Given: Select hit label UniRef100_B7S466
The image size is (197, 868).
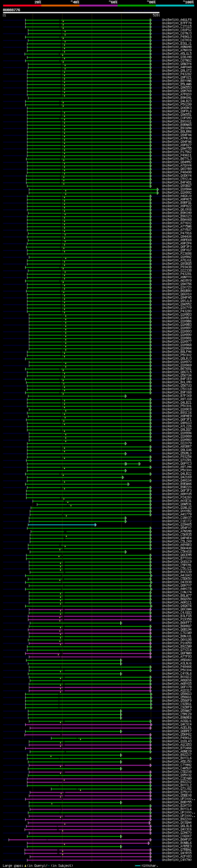Looking at the screenshot, I should pos(176,748).
